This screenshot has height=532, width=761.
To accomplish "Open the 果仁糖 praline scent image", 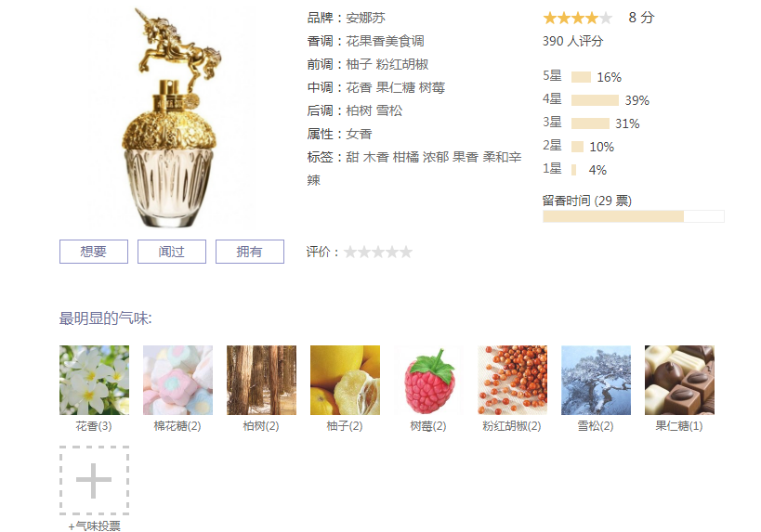I will pos(679,381).
